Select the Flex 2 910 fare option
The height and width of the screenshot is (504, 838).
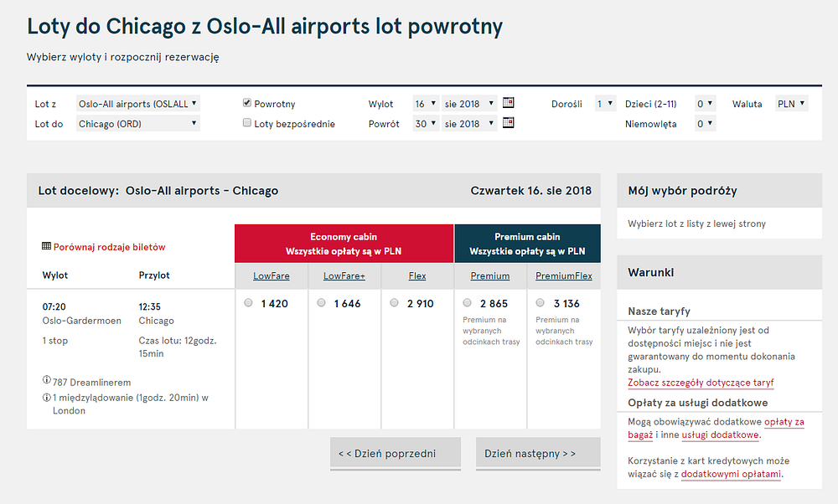point(394,303)
